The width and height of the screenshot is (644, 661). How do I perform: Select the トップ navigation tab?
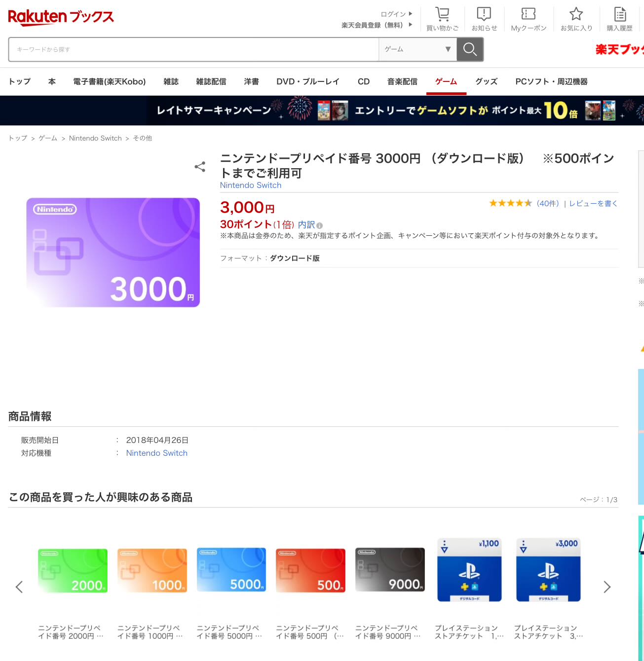click(20, 81)
